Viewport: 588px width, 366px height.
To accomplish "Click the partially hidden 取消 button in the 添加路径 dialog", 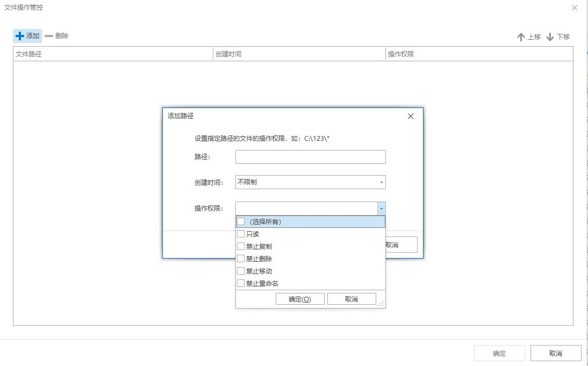I will [x=401, y=245].
